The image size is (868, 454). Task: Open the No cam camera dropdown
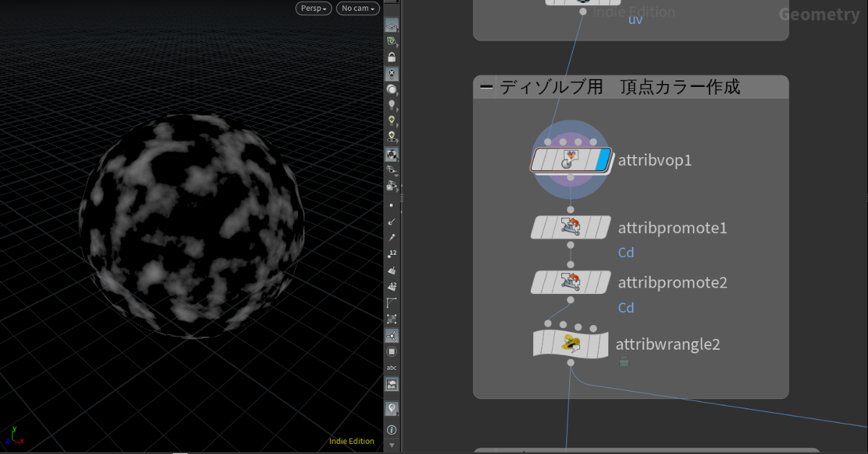click(357, 8)
